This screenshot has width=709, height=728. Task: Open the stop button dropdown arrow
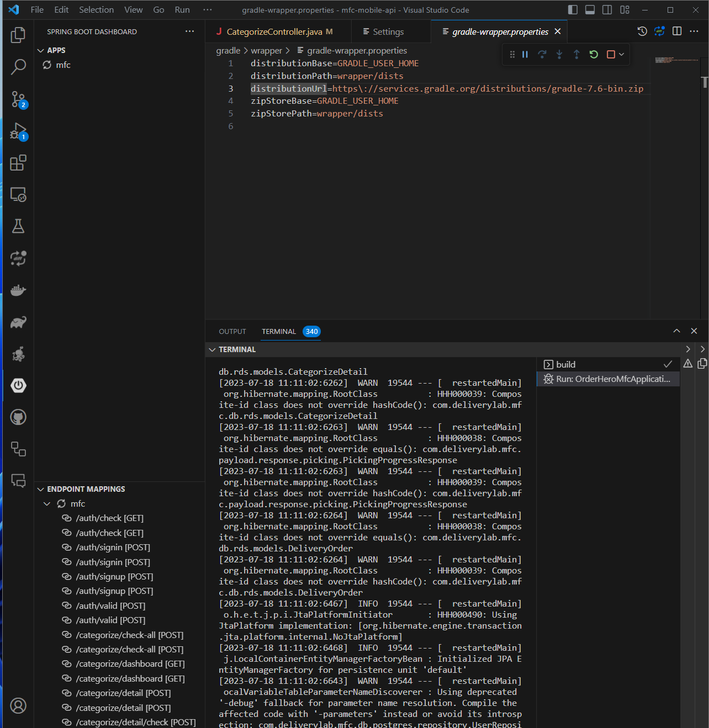click(x=622, y=54)
